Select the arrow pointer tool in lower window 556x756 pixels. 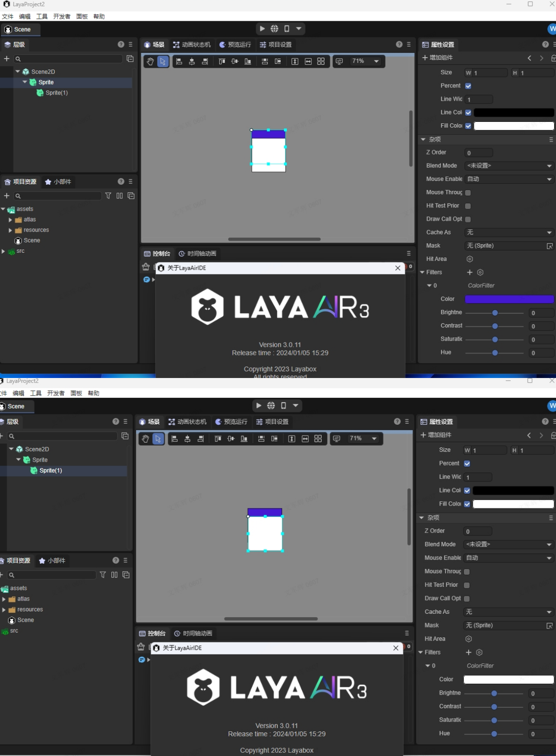[158, 439]
